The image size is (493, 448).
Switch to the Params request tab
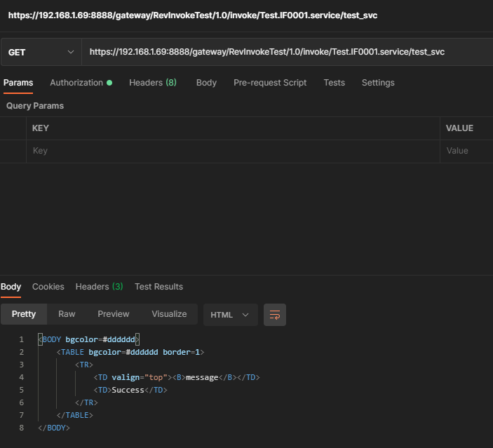18,83
